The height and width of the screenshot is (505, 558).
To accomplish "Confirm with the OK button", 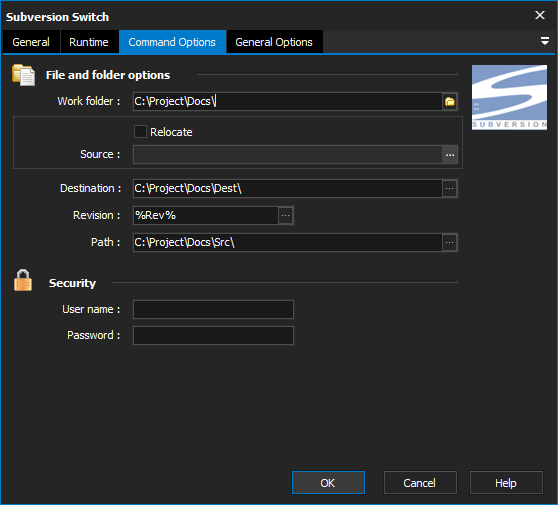I will [x=328, y=483].
